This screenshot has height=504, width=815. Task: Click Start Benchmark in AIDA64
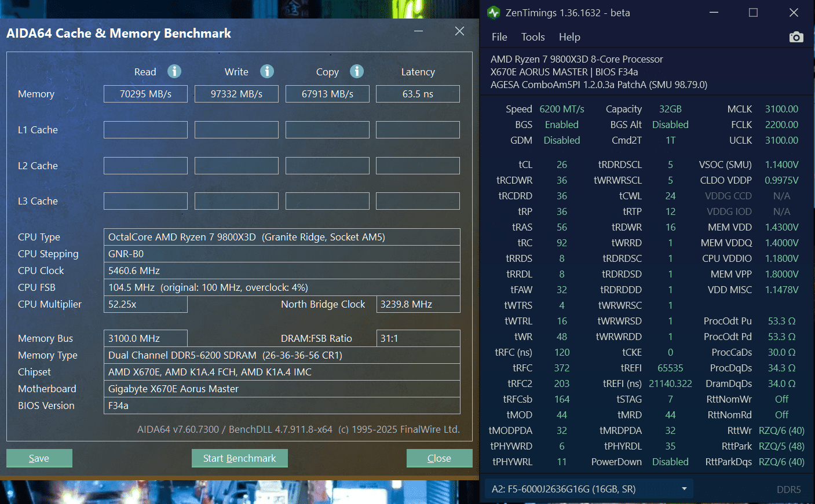pyautogui.click(x=240, y=458)
